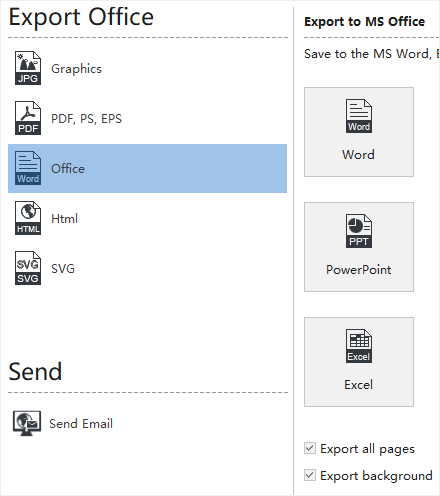440x496 pixels.
Task: Click the PPT pie-chart file icon
Action: point(359,231)
